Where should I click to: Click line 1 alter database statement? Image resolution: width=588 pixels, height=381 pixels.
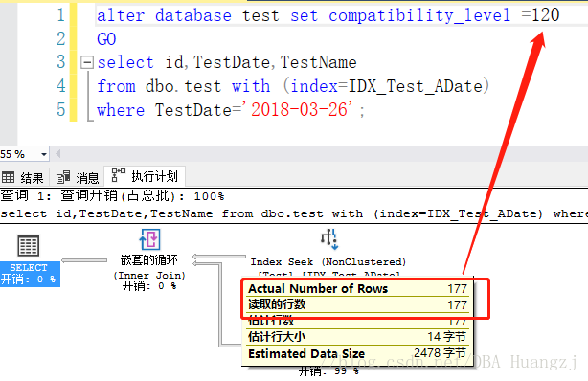(x=328, y=15)
